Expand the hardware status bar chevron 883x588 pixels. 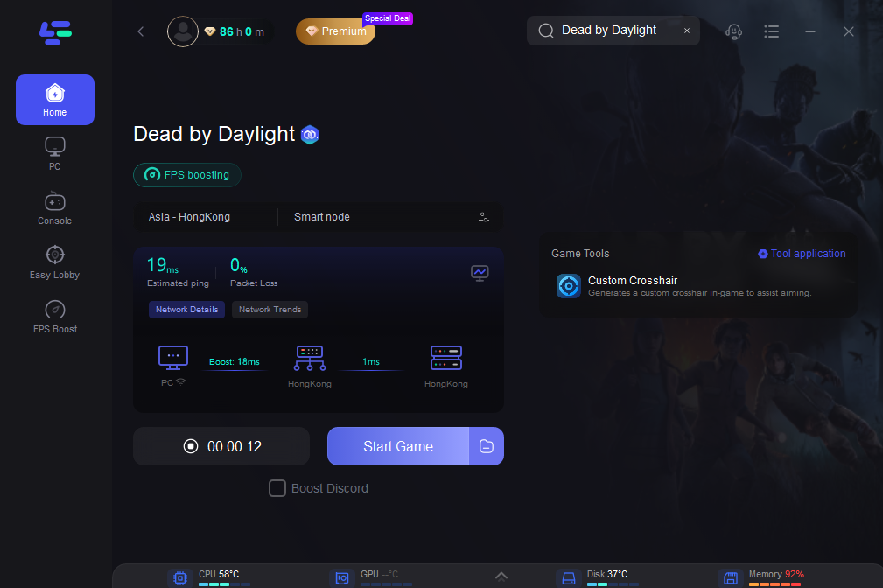point(501,576)
